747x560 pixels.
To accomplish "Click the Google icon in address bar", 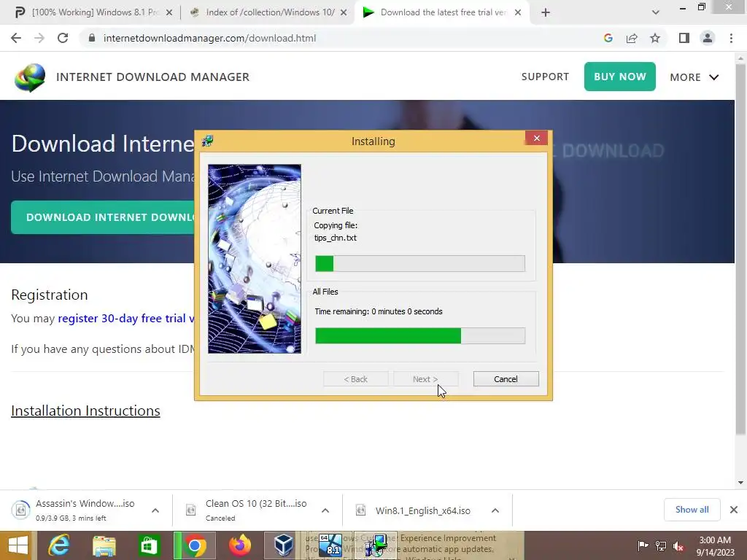I will [608, 38].
